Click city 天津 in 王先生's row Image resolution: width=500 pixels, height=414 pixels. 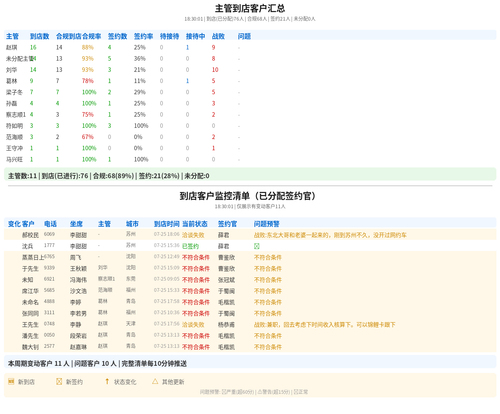click(x=131, y=323)
